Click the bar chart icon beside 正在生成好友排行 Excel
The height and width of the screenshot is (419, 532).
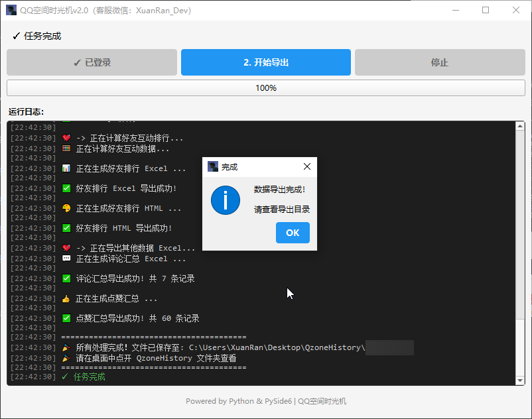[x=66, y=168]
